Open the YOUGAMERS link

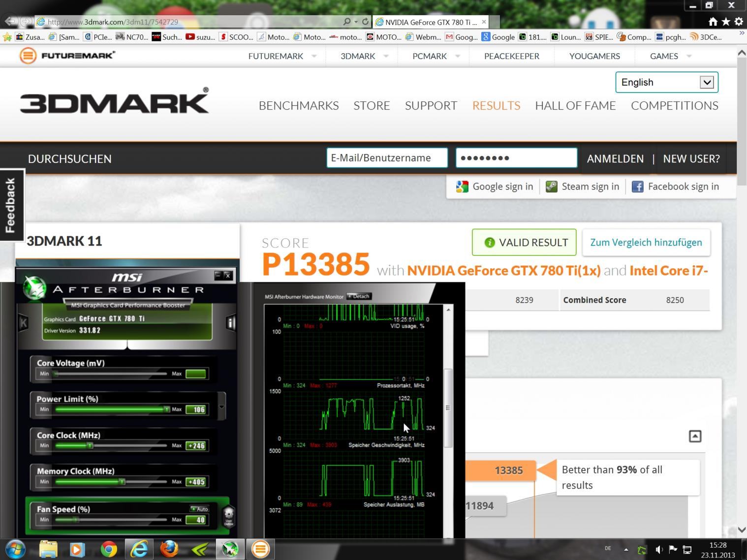[x=594, y=56]
